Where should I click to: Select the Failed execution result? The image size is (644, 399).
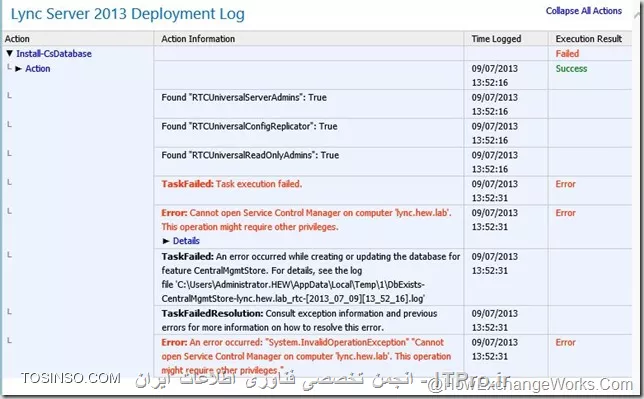point(567,53)
